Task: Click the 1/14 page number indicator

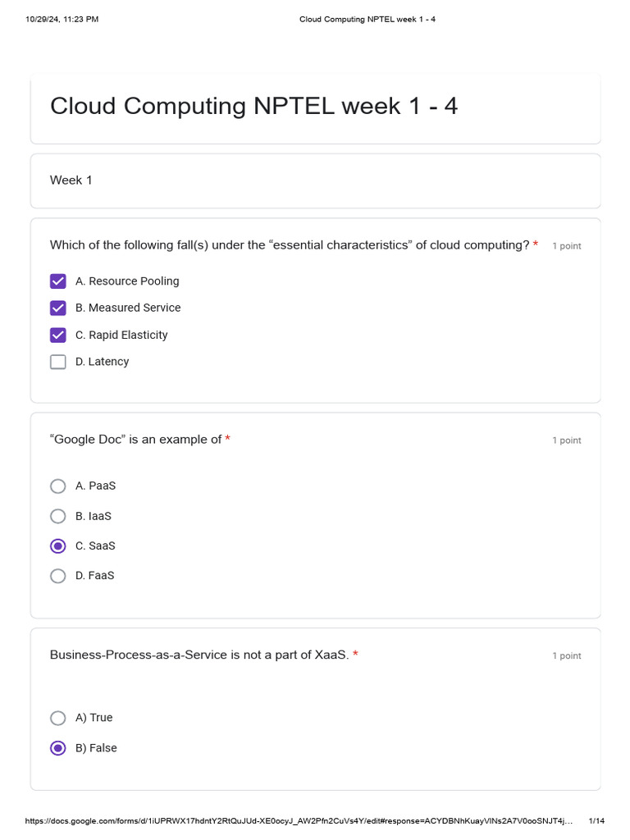Action: tap(596, 821)
